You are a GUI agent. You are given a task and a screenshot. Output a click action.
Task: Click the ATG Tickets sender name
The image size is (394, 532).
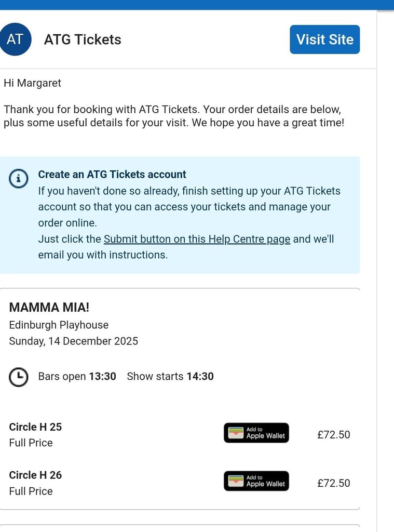[83, 39]
